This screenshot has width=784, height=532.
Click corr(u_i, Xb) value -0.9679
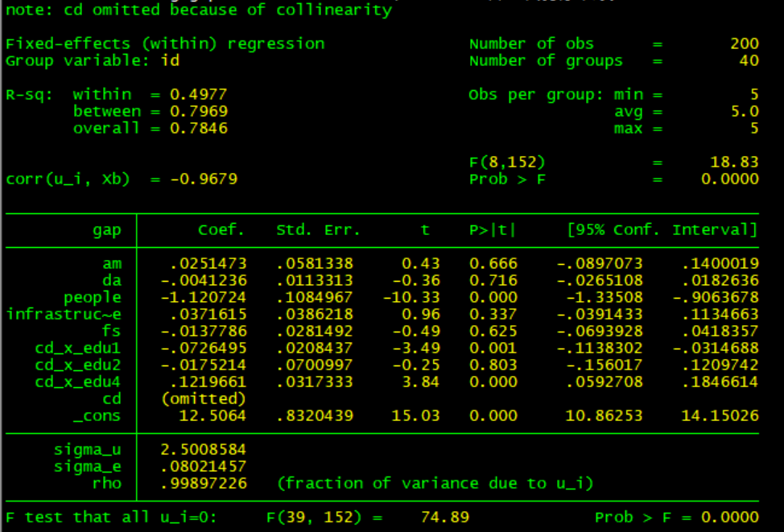pos(204,179)
